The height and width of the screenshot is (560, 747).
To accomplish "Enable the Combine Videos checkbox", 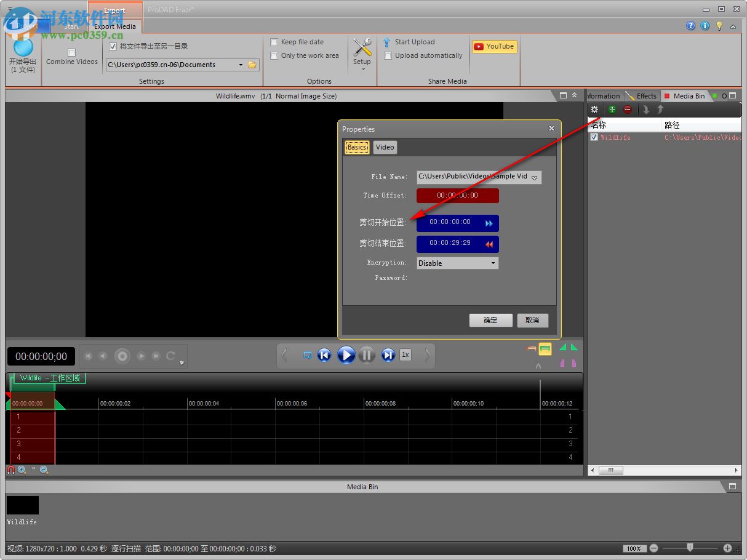I will coord(71,53).
